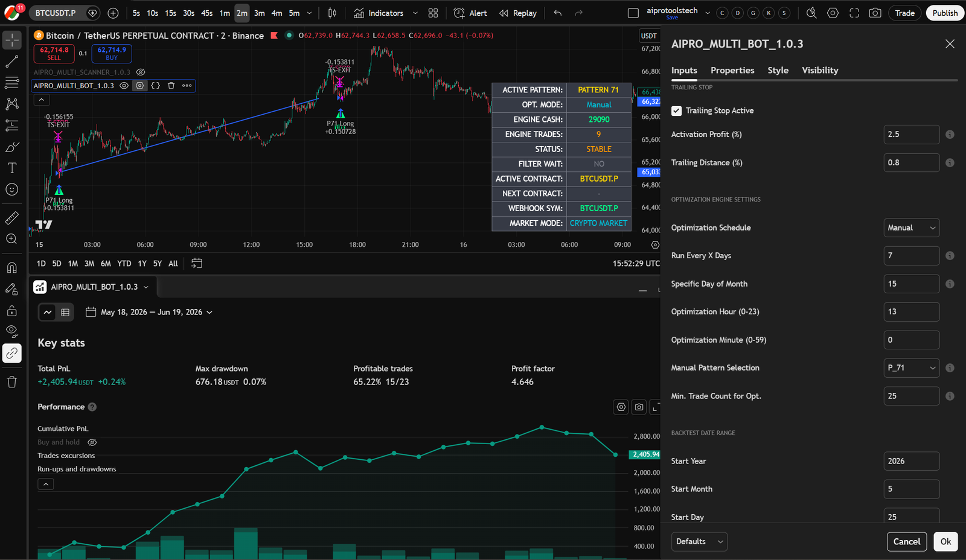Image resolution: width=966 pixels, height=560 pixels.
Task: Open Manual Pattern Selection P_71 dropdown
Action: point(912,367)
